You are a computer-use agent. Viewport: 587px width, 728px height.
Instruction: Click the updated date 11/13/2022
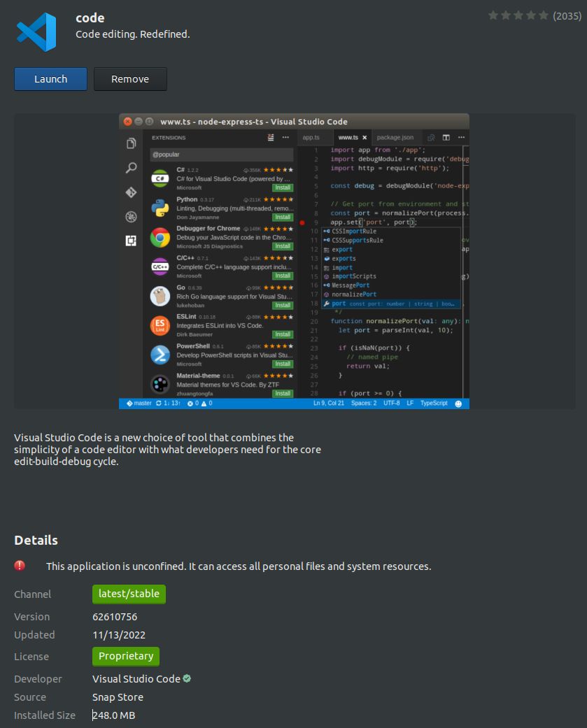(x=119, y=635)
